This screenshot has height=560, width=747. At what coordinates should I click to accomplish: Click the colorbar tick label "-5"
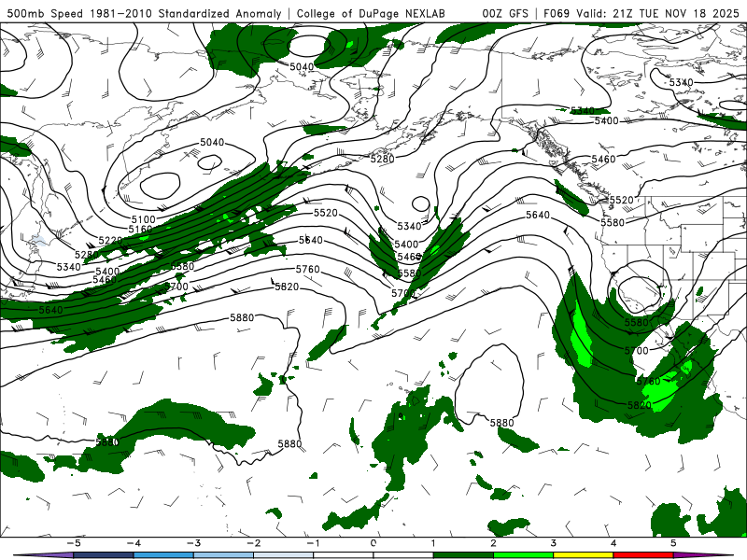coord(74,543)
